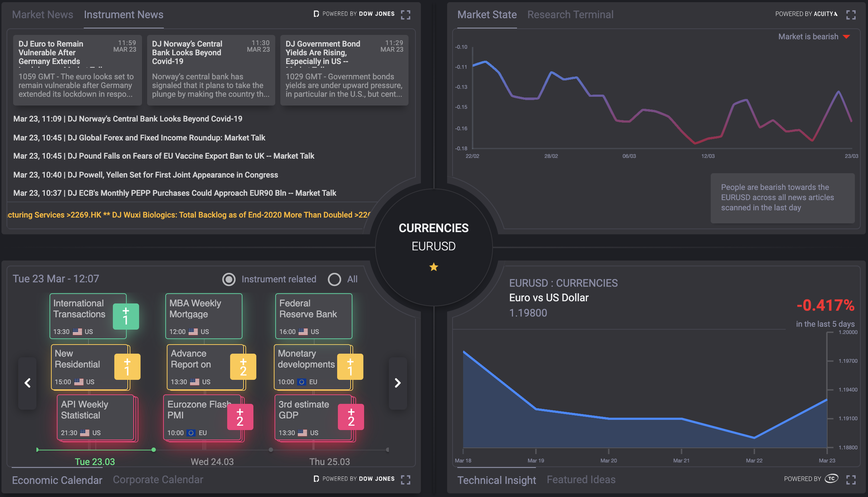Click the Dow Jones logo in calendar panel
The height and width of the screenshot is (497, 868).
coord(354,479)
